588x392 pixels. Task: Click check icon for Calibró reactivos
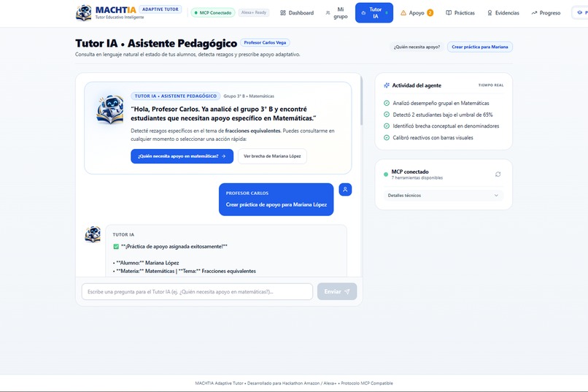pos(387,138)
